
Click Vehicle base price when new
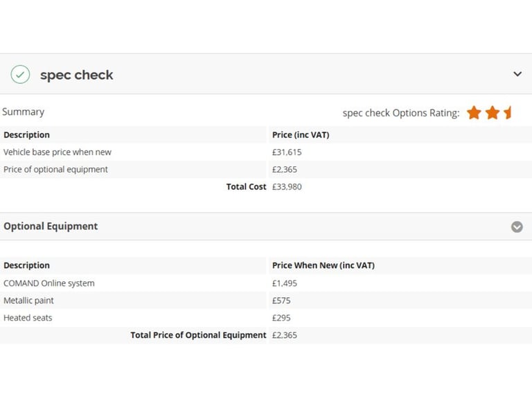coord(57,152)
